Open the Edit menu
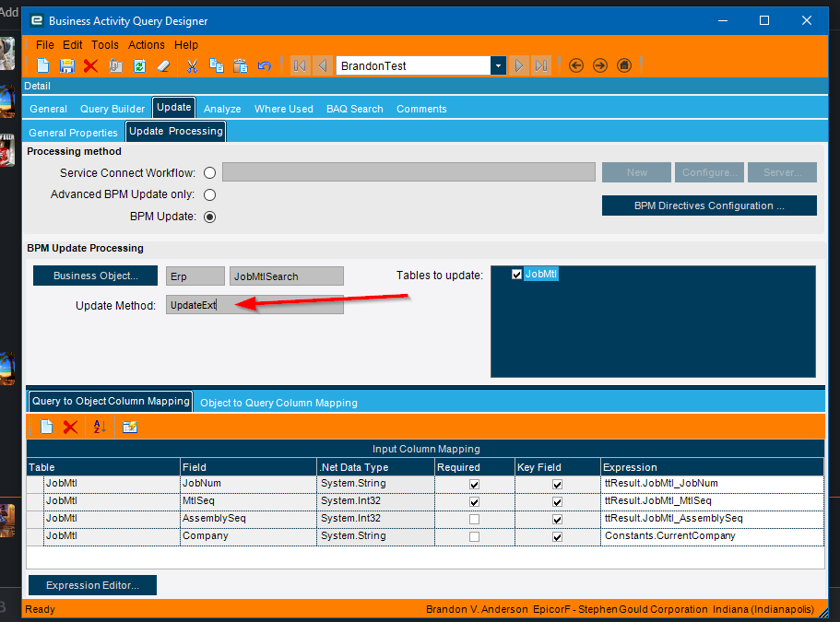Image resolution: width=840 pixels, height=622 pixels. pos(72,45)
